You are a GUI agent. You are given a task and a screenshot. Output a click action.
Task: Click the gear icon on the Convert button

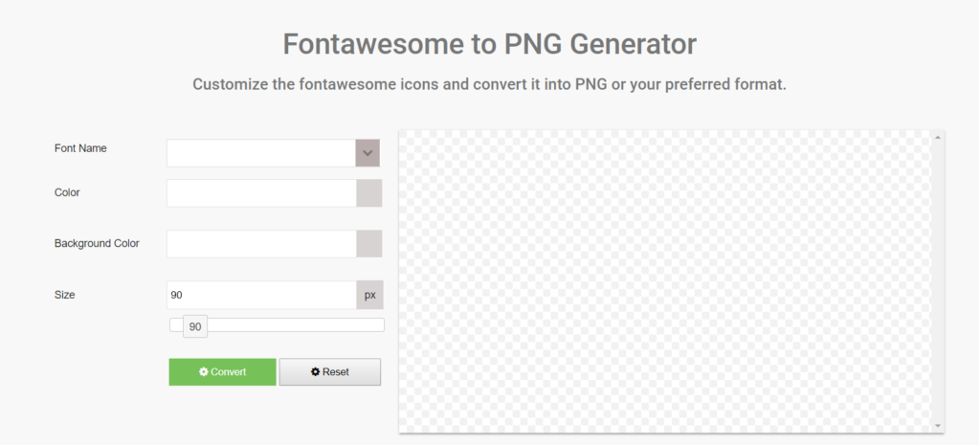(x=204, y=372)
